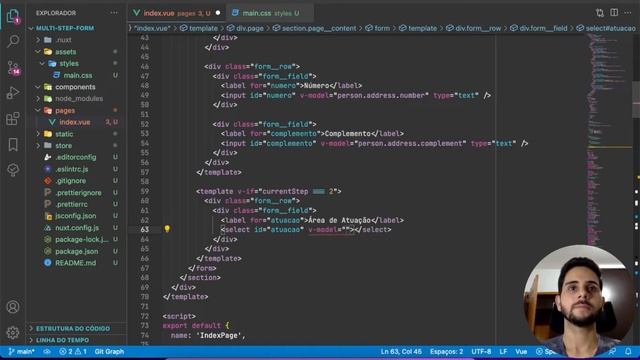Click the notifications bell in status bar

coord(628,351)
